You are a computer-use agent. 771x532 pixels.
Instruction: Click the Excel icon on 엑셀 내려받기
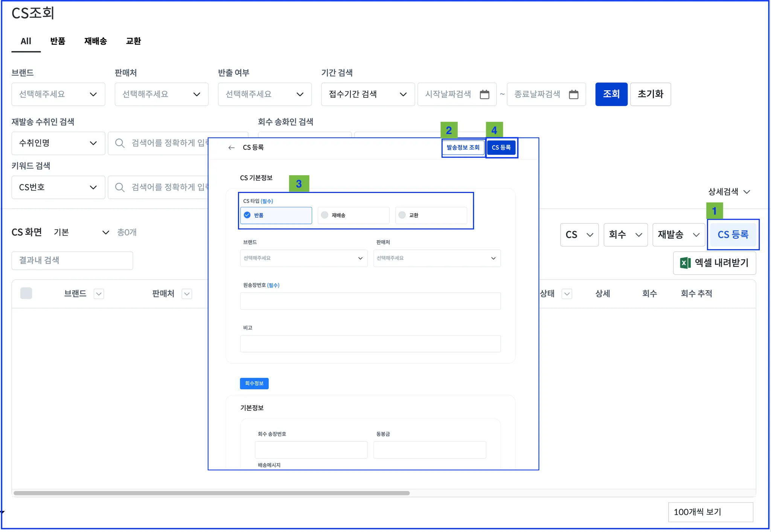click(x=685, y=263)
